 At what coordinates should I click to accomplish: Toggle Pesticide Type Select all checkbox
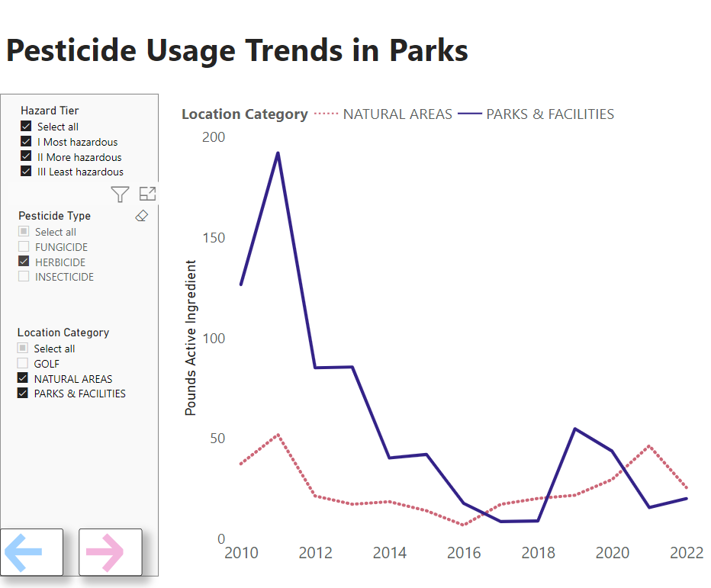(x=24, y=232)
